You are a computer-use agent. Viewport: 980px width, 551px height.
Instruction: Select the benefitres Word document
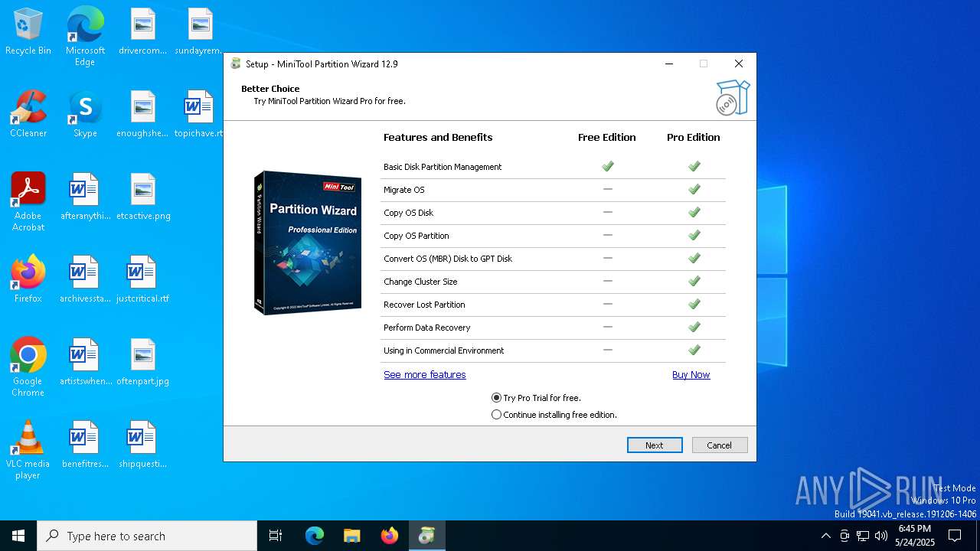pyautogui.click(x=85, y=445)
